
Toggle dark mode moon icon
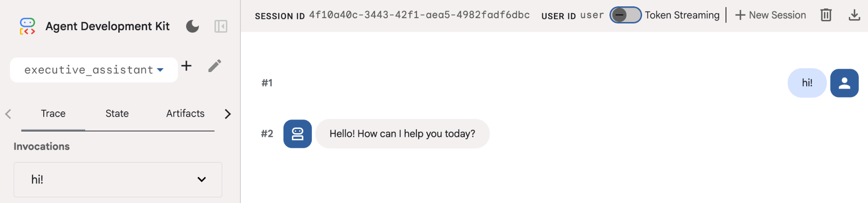(x=192, y=26)
